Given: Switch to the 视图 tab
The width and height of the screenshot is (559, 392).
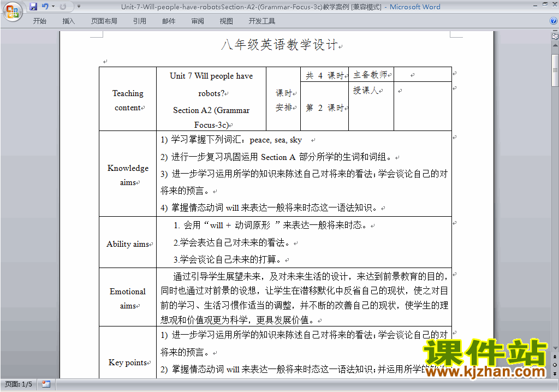Looking at the screenshot, I should 227,21.
